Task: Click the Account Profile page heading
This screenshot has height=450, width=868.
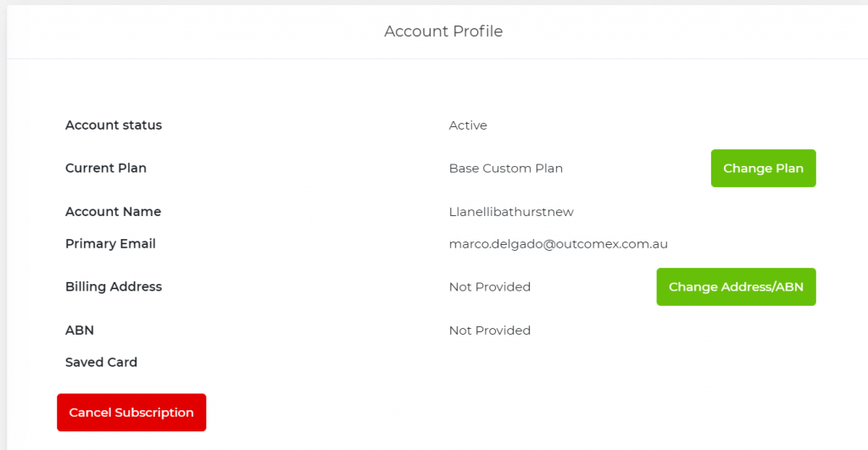Action: [443, 31]
